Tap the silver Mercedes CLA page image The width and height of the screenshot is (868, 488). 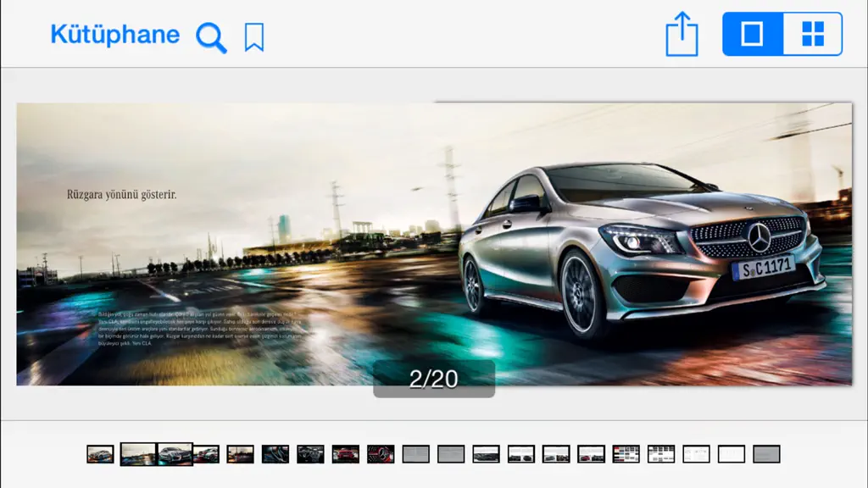[434, 244]
